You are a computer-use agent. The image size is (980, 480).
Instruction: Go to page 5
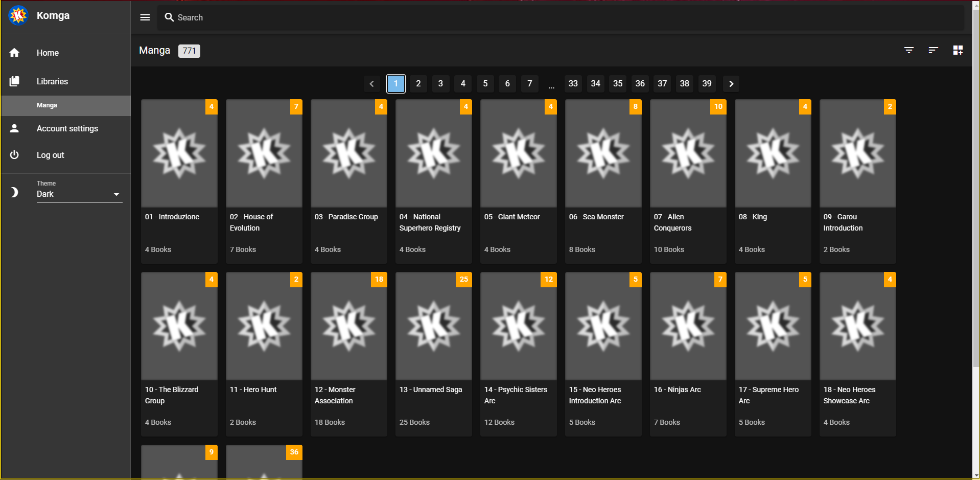(x=485, y=83)
